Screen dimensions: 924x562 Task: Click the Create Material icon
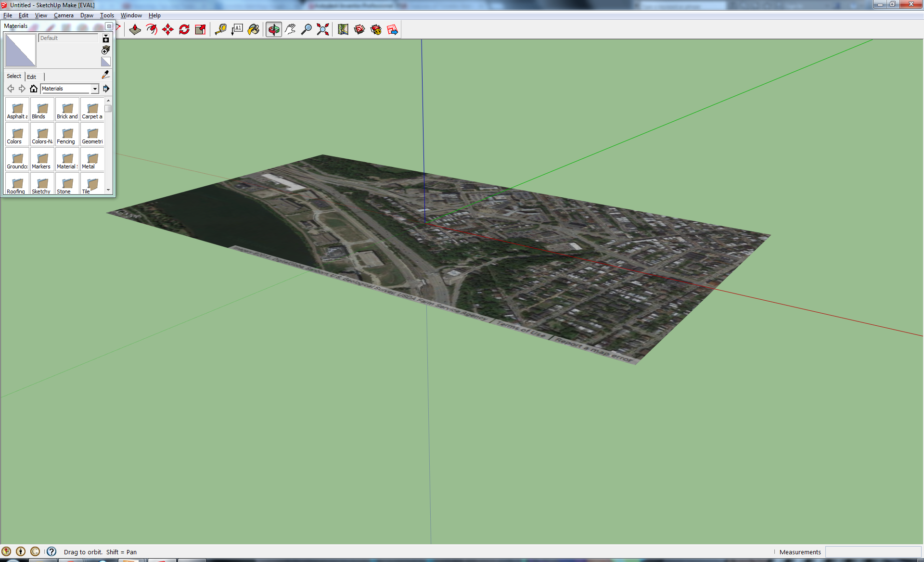106,50
